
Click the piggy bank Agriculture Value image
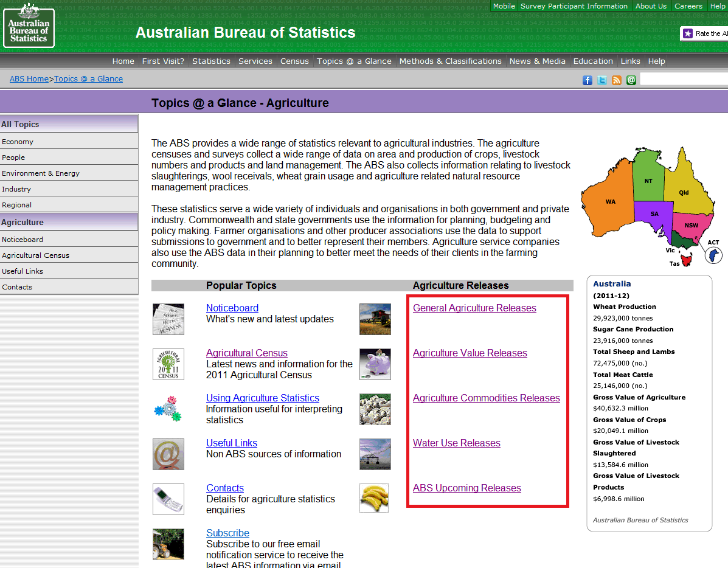[375, 364]
